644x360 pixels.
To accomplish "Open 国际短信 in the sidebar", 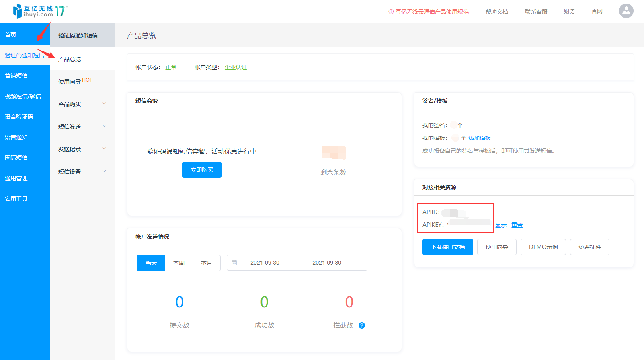I will pos(25,158).
